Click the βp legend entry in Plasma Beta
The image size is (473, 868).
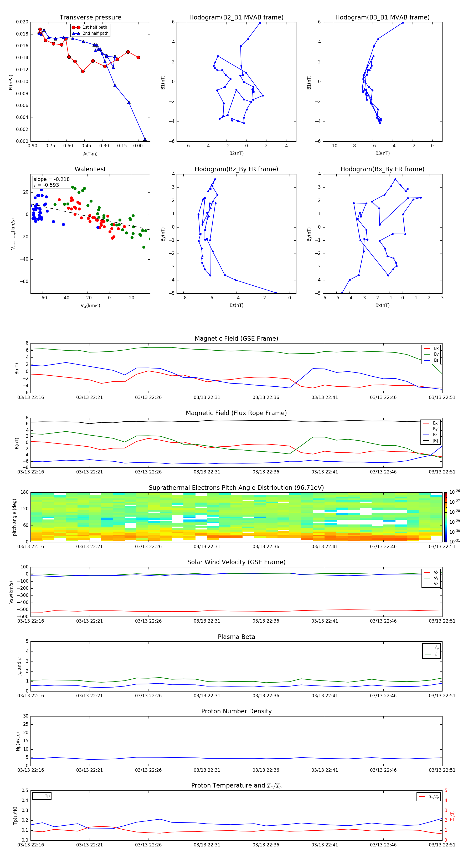click(431, 647)
